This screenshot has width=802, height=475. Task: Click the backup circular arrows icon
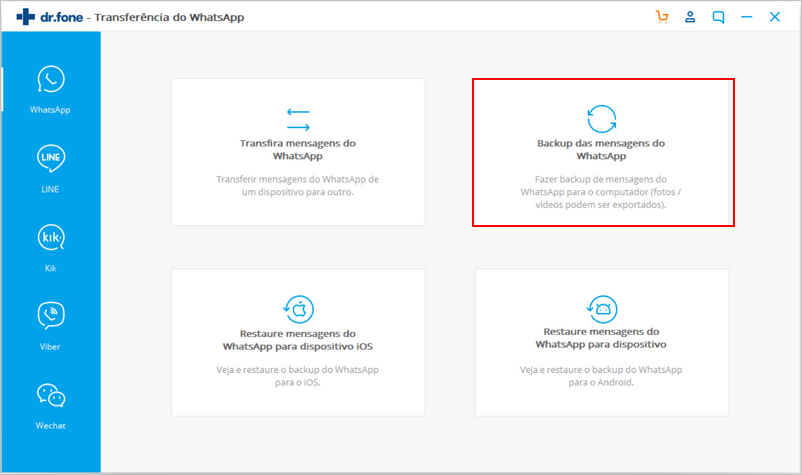coord(602,119)
